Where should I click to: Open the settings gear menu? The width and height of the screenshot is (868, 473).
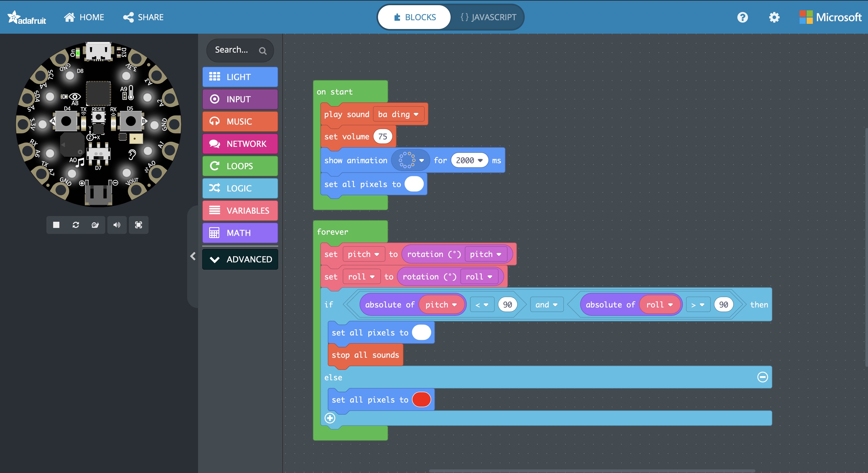point(774,17)
